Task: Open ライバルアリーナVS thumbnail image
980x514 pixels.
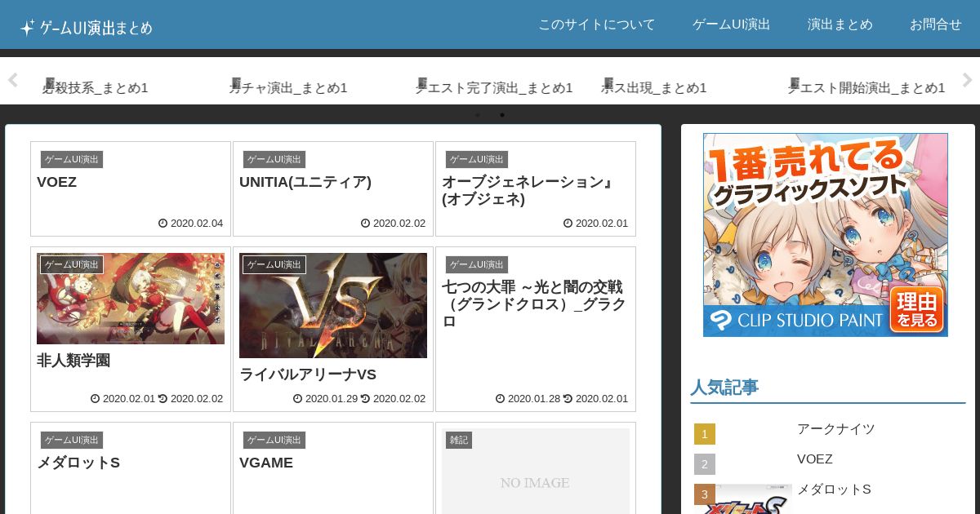Action: click(333, 305)
